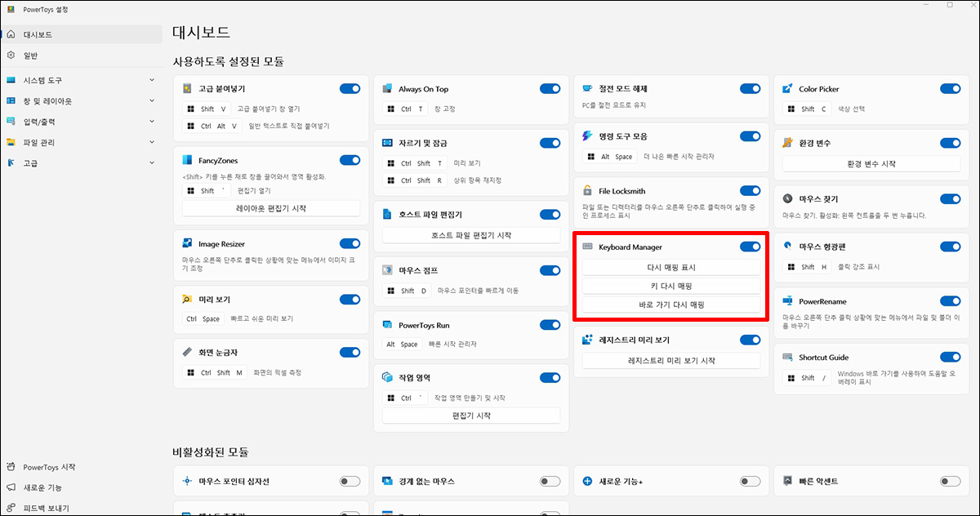The height and width of the screenshot is (516, 980).
Task: Enable the 새로운 기능+ module toggle
Action: pos(750,482)
